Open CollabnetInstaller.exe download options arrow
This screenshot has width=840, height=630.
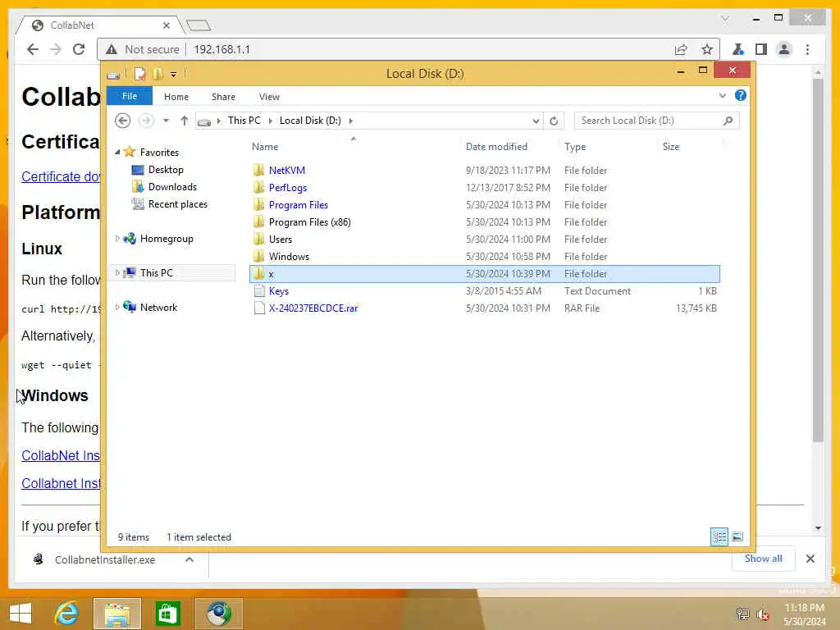[x=189, y=559]
